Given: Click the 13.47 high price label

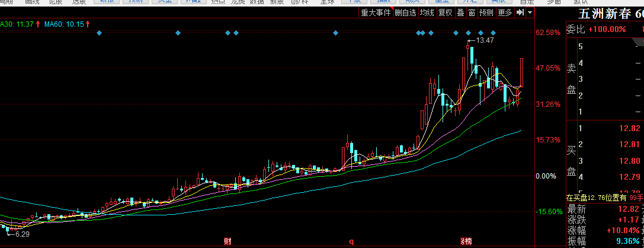Looking at the screenshot, I should 485,40.
